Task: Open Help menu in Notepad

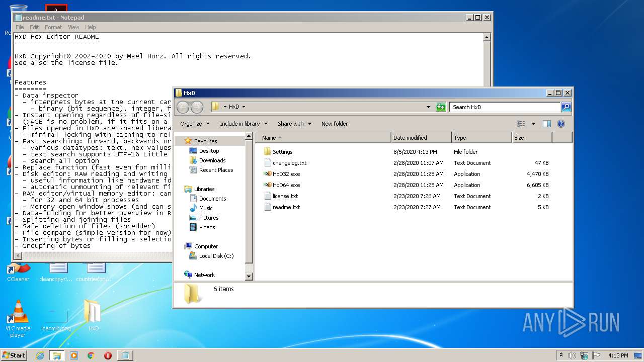Action: coord(90,27)
